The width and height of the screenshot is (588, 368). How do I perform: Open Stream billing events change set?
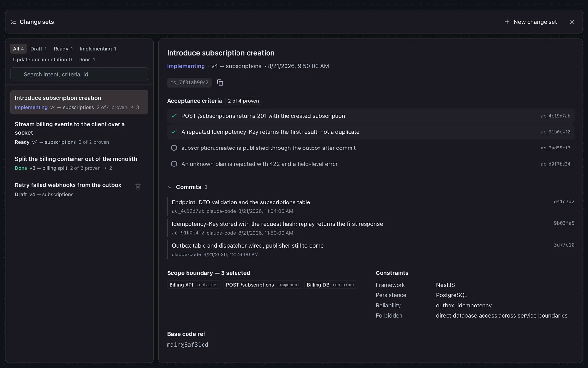point(79,133)
